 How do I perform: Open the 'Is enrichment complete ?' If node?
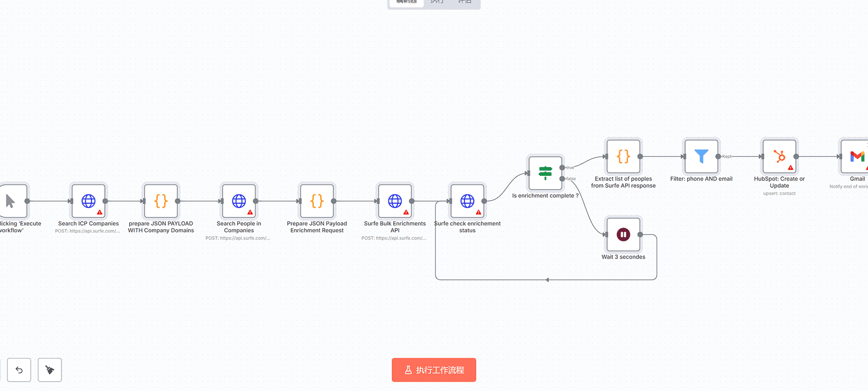pos(545,173)
